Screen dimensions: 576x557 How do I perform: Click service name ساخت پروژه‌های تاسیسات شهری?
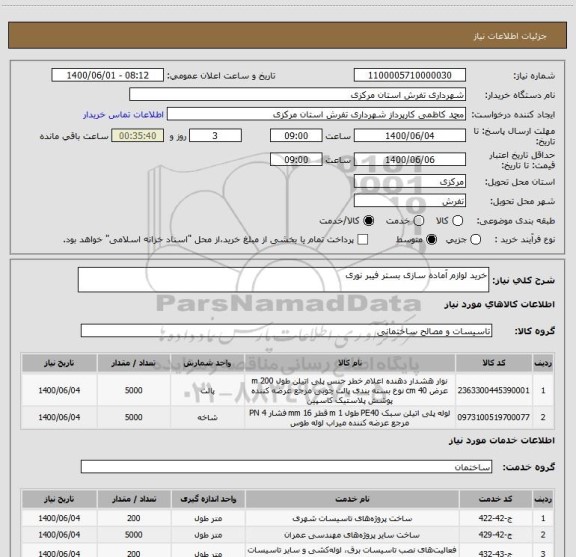pyautogui.click(x=352, y=518)
